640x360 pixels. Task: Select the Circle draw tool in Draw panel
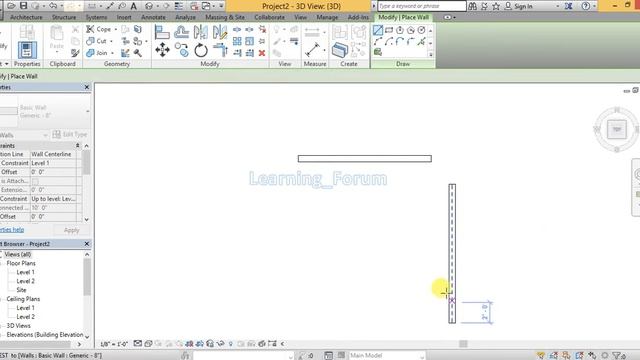tap(421, 30)
